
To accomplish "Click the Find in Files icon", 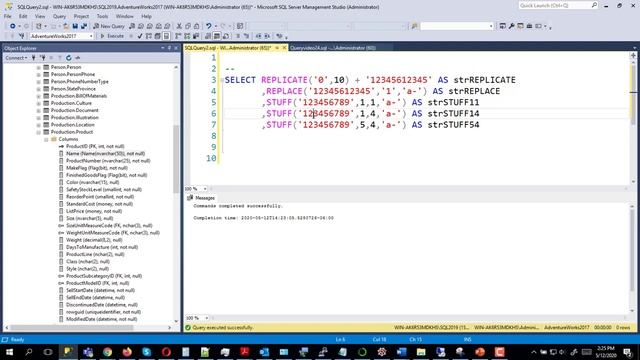I will 414,26.
